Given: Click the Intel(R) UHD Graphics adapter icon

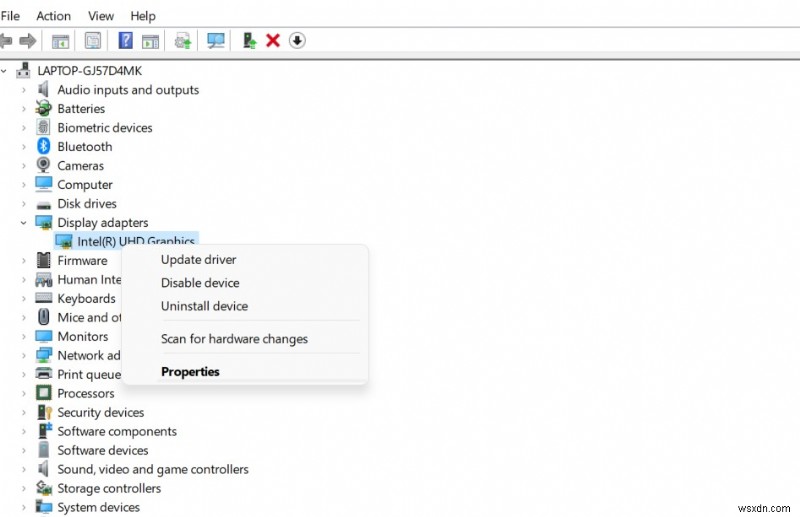Looking at the screenshot, I should (64, 241).
